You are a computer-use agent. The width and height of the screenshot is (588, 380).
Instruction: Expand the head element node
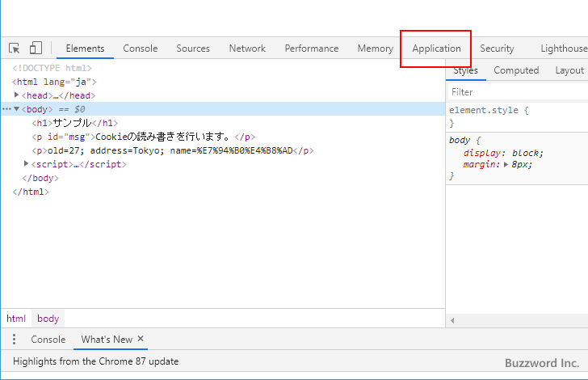(16, 95)
